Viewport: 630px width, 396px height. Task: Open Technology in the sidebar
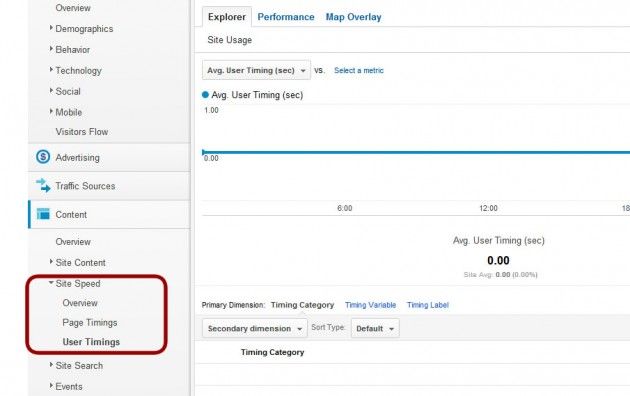coord(78,70)
